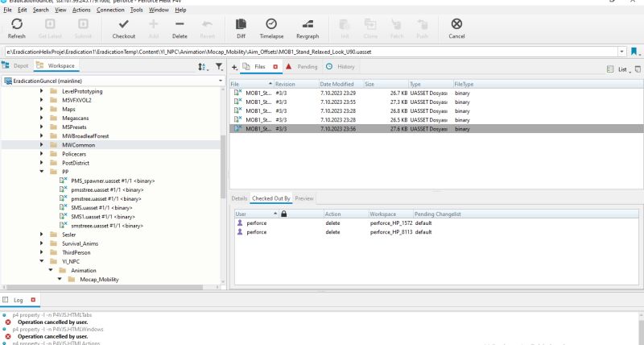Expand the Maps folder

coord(42,109)
